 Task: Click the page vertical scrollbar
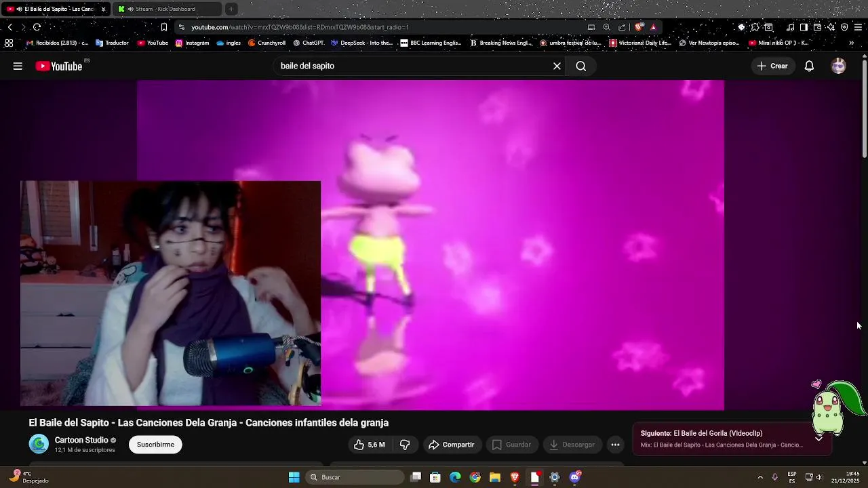[865, 108]
